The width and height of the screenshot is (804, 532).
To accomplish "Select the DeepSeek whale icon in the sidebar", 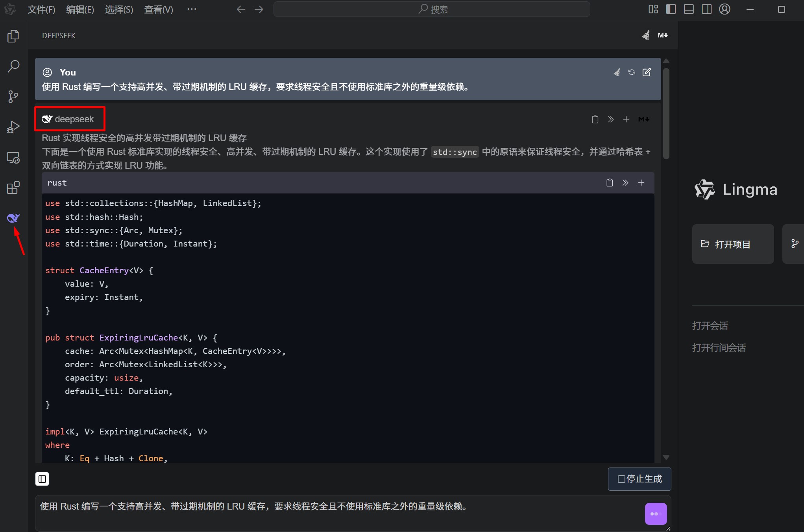I will (x=13, y=218).
